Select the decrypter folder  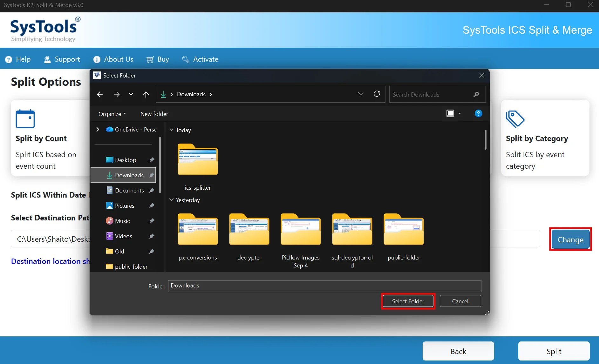pos(249,237)
